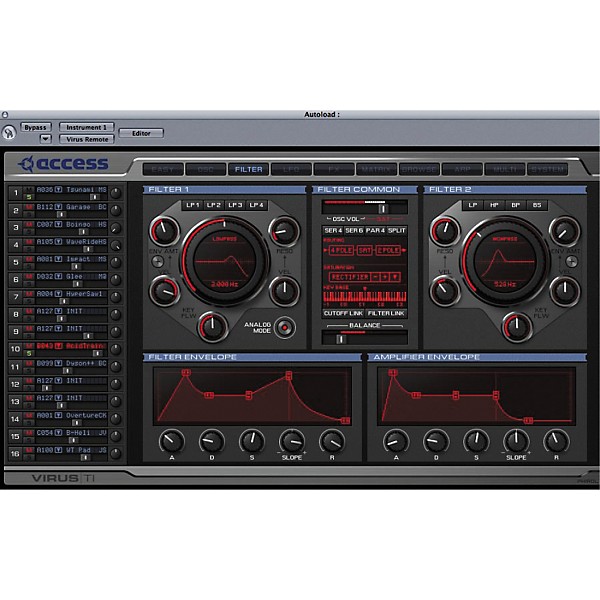600x600 pixels.
Task: Turn Filter 1 ENV AMT knob
Action: tap(164, 230)
